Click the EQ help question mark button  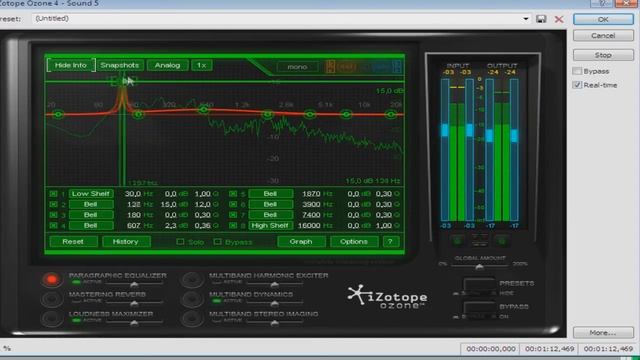[x=390, y=242]
